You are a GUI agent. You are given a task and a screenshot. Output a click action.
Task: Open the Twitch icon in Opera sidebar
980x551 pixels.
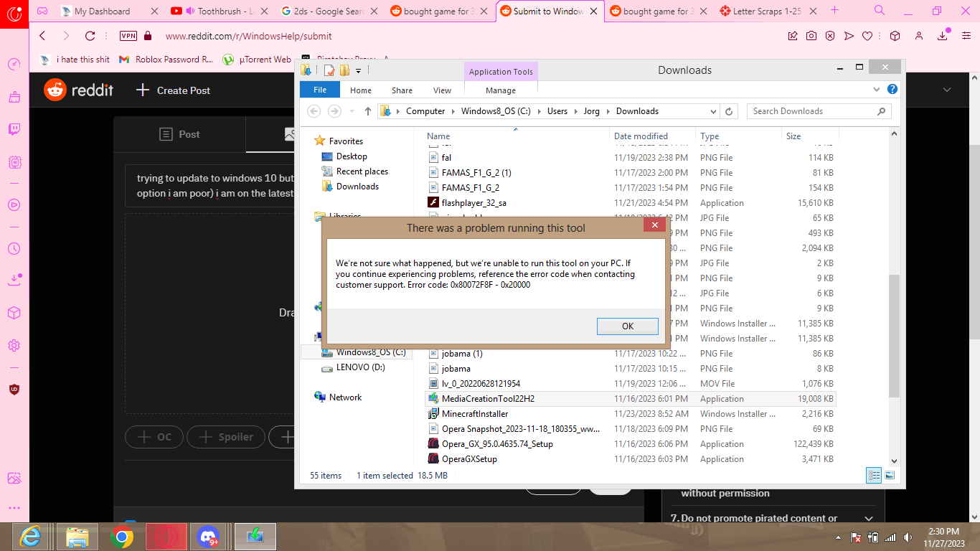[14, 130]
